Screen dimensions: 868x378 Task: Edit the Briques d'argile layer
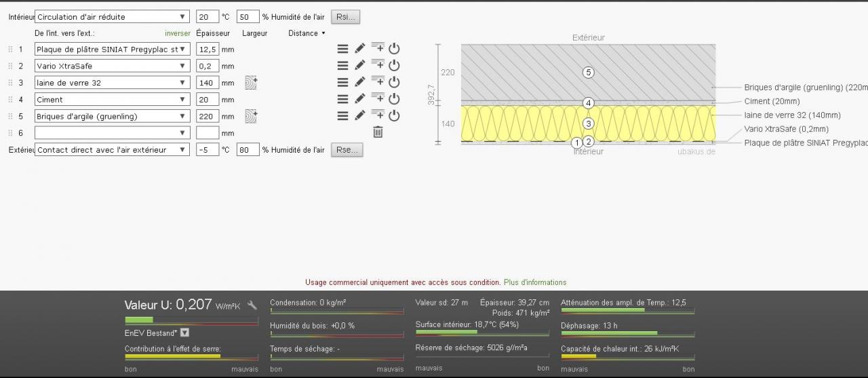[360, 115]
